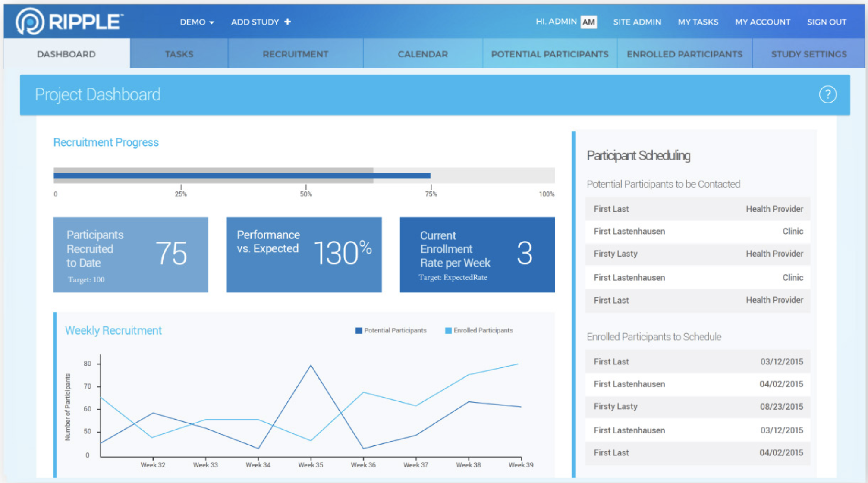The image size is (868, 483).
Task: Expand the DEMO study dropdown
Action: pos(197,22)
